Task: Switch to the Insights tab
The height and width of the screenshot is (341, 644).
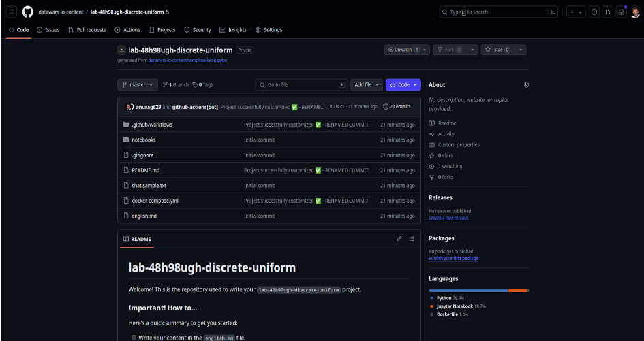Action: coord(233,30)
